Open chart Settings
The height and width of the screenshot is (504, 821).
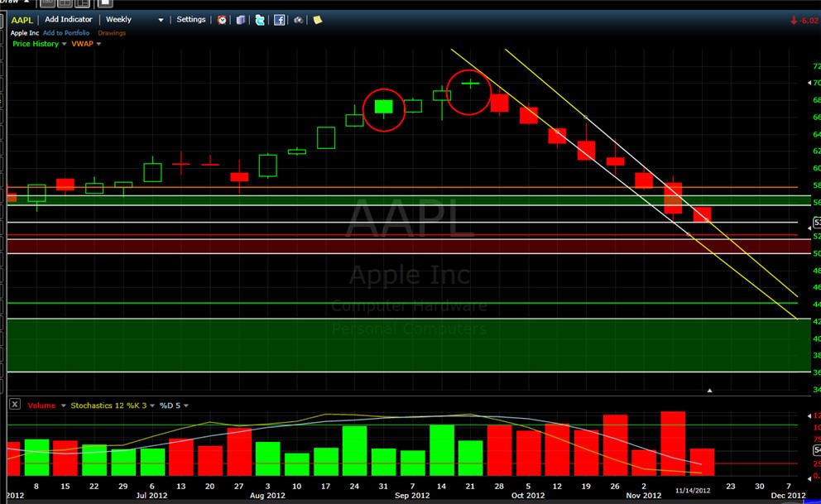pos(191,19)
